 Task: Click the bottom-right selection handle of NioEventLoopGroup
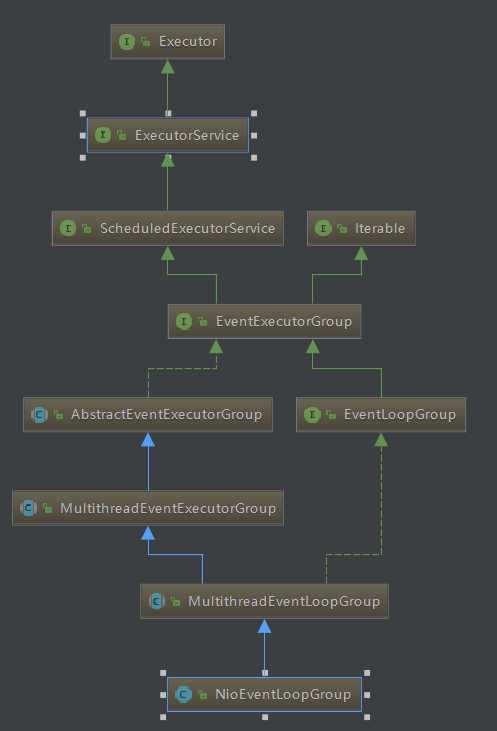click(367, 717)
